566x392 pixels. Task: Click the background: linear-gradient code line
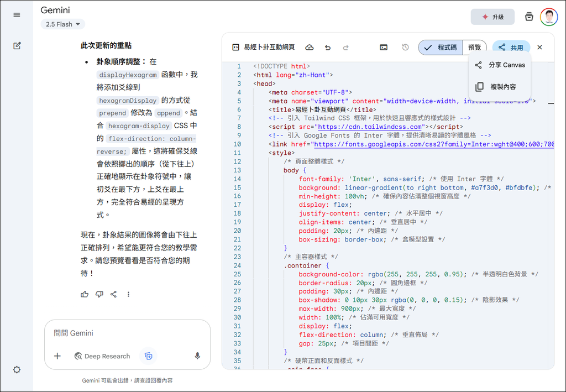tap(425, 187)
